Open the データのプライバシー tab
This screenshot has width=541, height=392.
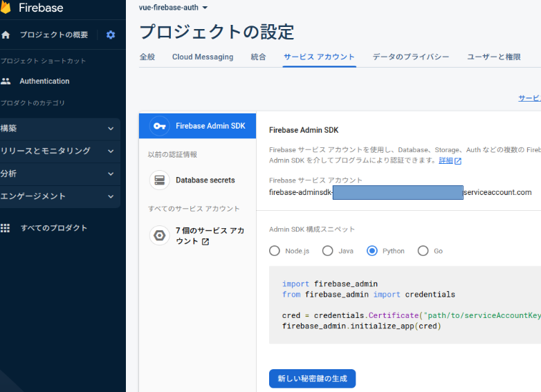pyautogui.click(x=411, y=57)
